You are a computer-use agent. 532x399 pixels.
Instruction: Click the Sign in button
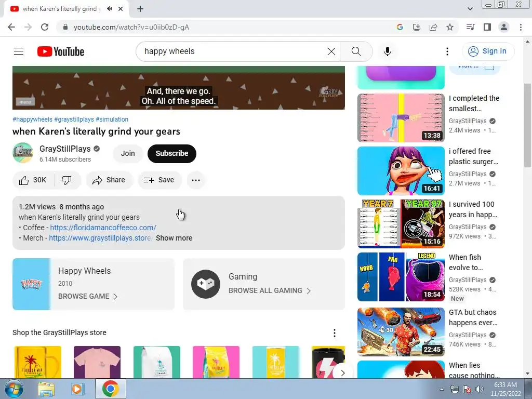pyautogui.click(x=488, y=51)
